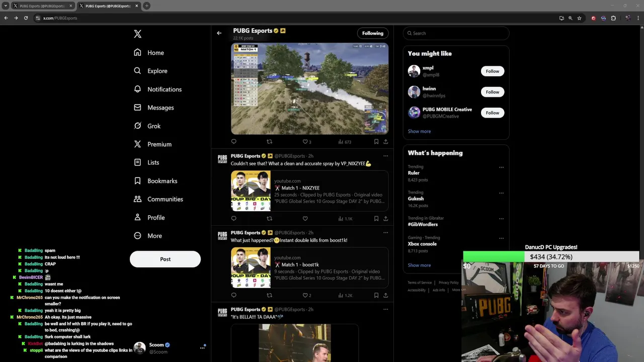Open more options for the Ruler trend
This screenshot has height=362, width=644.
(x=501, y=167)
